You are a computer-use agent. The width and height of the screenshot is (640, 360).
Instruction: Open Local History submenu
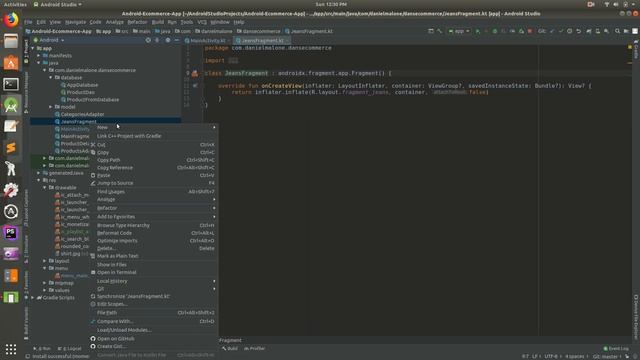[154, 281]
